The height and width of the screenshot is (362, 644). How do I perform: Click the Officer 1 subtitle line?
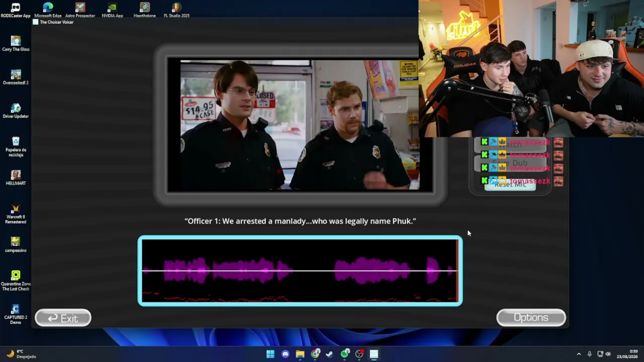[300, 221]
